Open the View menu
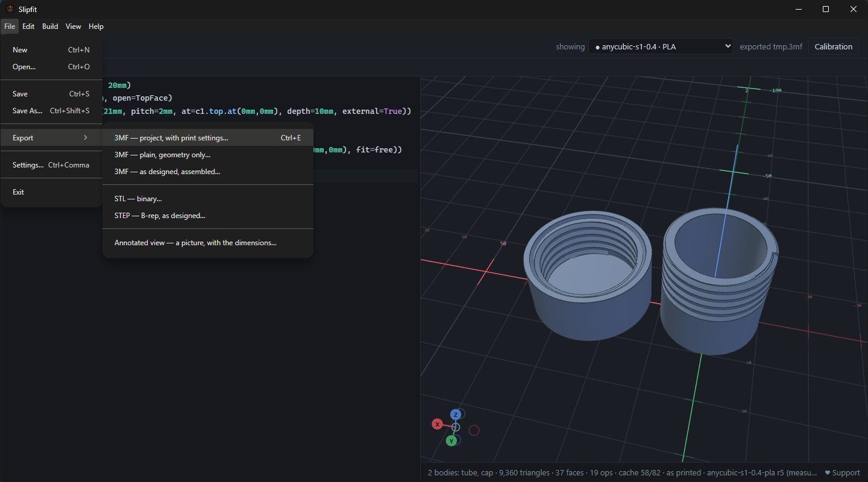Image resolution: width=868 pixels, height=482 pixels. (x=74, y=27)
